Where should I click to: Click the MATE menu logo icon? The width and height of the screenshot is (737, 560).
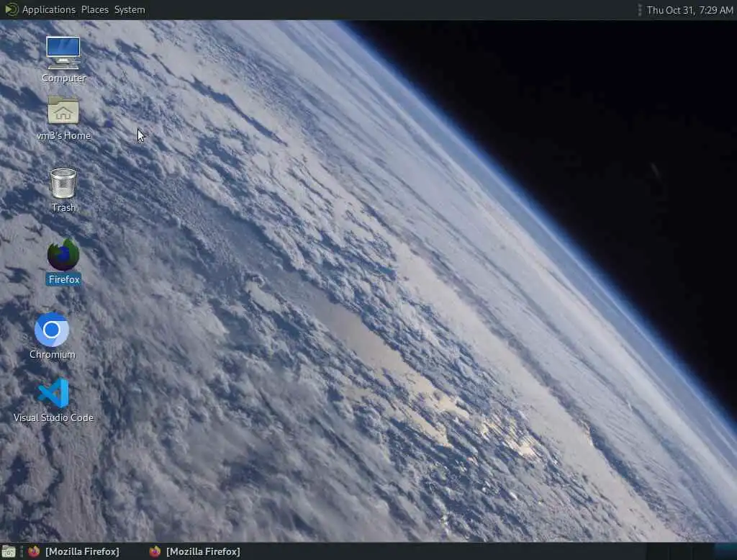click(11, 9)
